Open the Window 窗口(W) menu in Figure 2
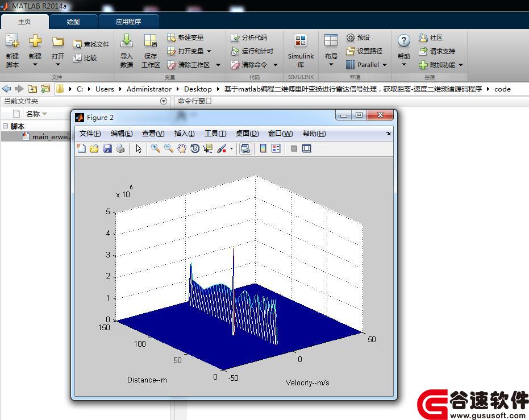The width and height of the screenshot is (529, 420). point(280,134)
